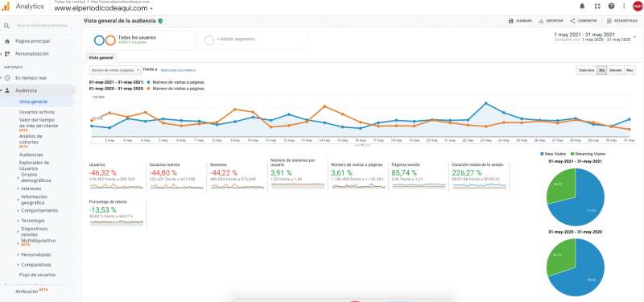Open Audiencias report in sidebar
Viewport: 644px width, 302px height.
point(31,155)
